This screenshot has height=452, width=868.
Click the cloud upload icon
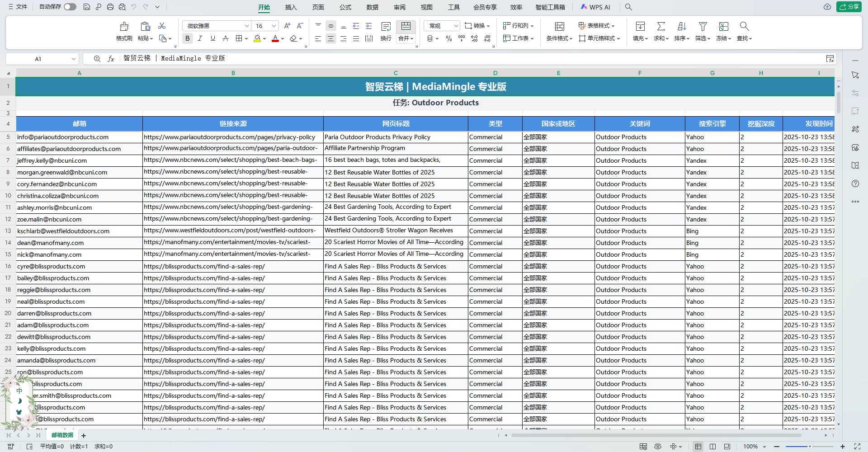(827, 7)
